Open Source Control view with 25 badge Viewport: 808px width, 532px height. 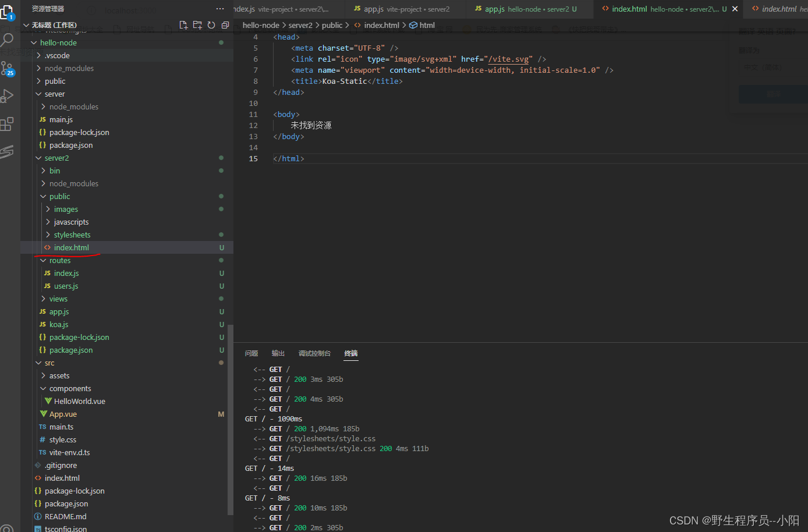[7, 69]
